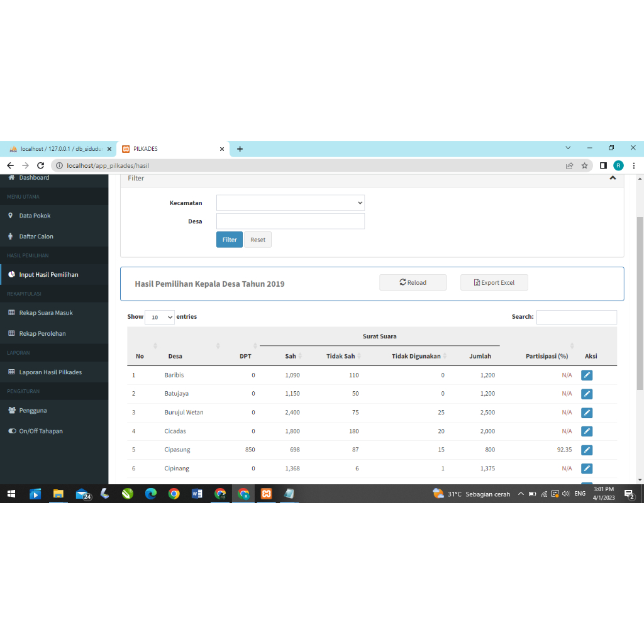This screenshot has width=644, height=644.
Task: Click the browser back arrow
Action: pos(10,165)
